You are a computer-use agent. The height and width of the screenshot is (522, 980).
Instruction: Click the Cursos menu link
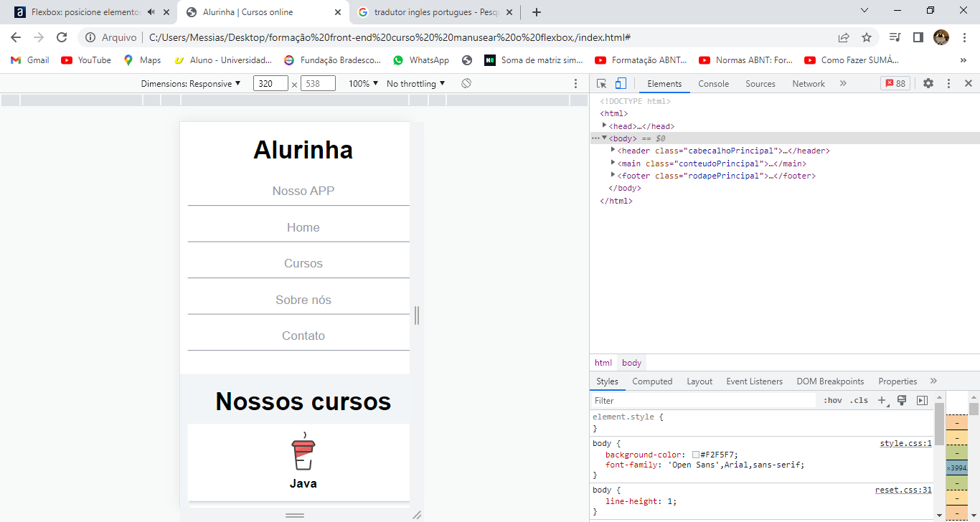pyautogui.click(x=303, y=263)
